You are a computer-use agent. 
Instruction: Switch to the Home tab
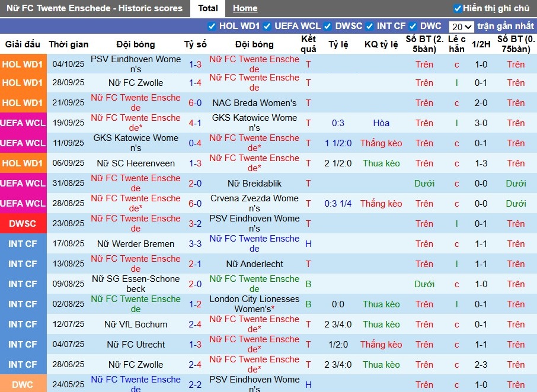(245, 8)
